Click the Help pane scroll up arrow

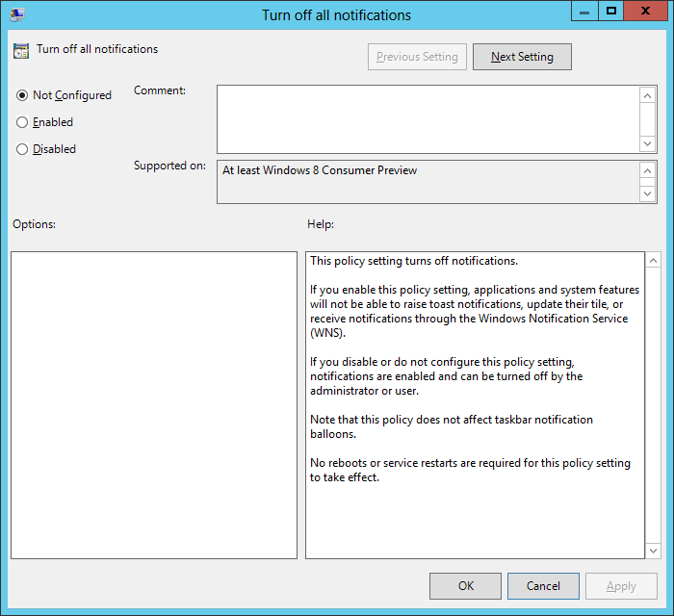coord(654,261)
